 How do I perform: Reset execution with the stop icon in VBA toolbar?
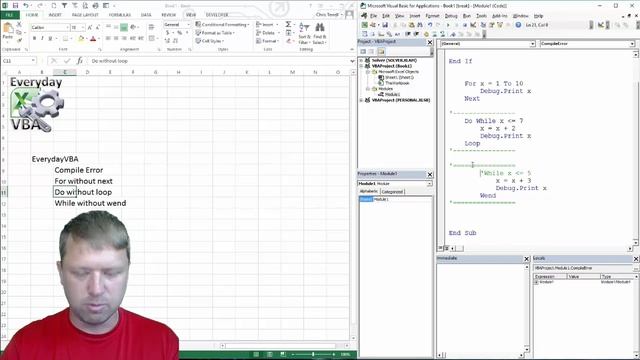pyautogui.click(x=465, y=25)
